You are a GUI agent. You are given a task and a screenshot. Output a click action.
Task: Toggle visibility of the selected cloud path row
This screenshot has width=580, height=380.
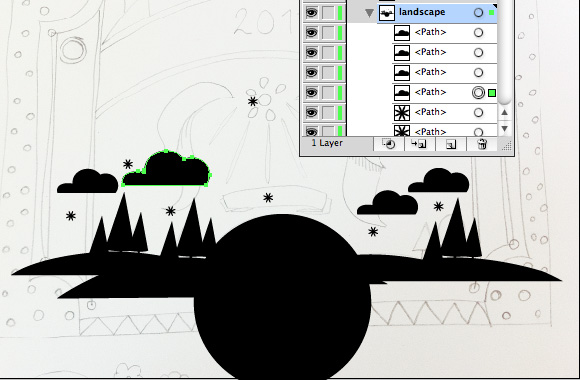(311, 93)
